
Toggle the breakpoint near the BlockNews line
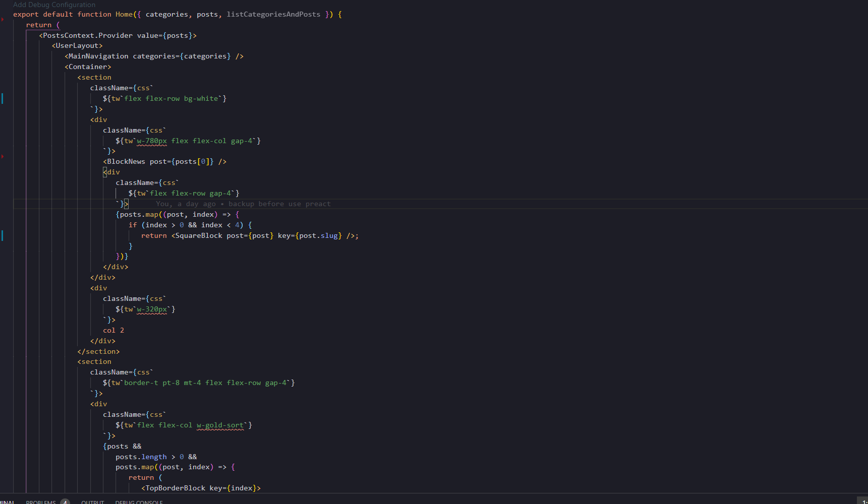[3, 157]
